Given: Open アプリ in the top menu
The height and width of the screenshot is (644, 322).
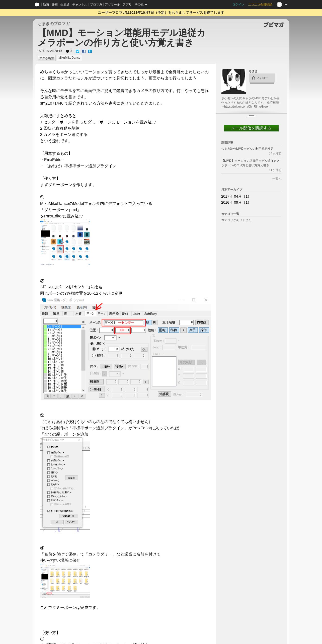Looking at the screenshot, I should (127, 5).
